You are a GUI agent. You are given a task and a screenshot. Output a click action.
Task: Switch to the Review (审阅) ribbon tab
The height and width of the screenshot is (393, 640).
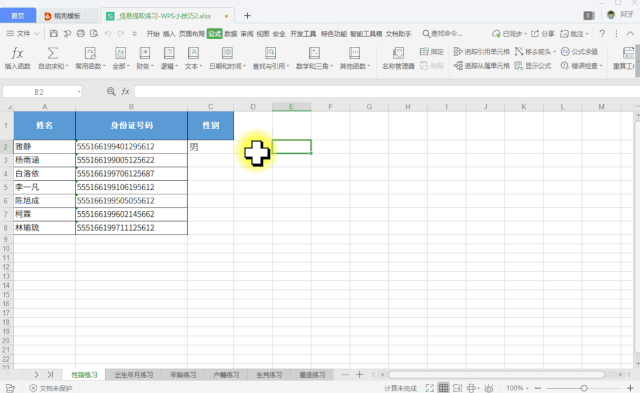click(247, 33)
